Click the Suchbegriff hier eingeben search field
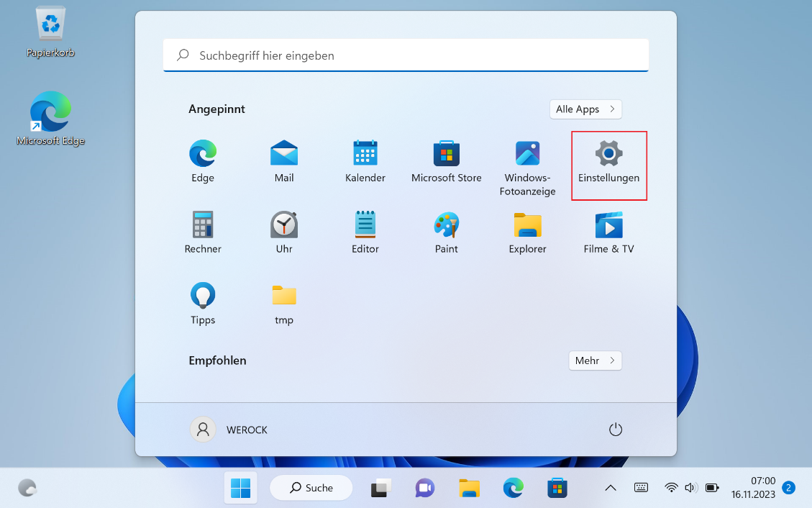The width and height of the screenshot is (812, 508). tap(406, 55)
